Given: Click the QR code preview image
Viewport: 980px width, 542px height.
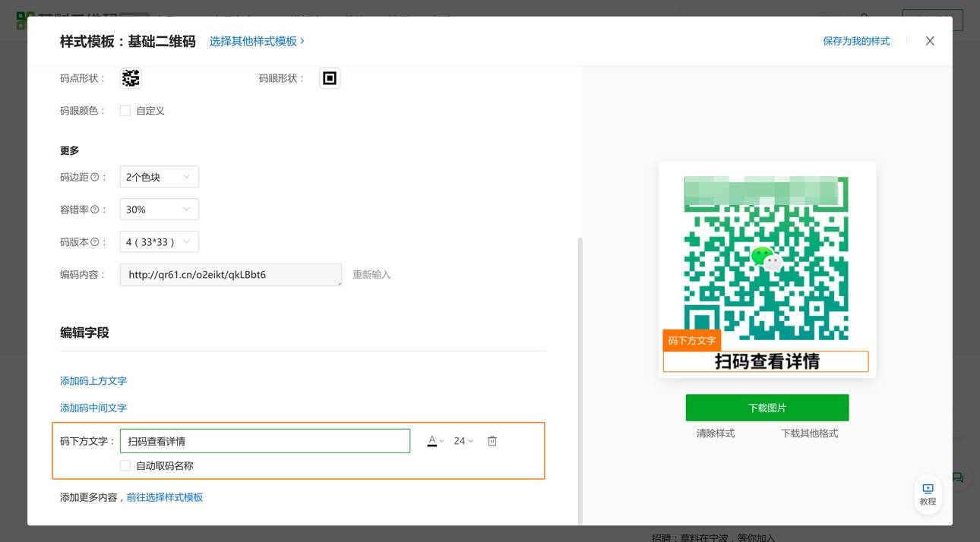Looking at the screenshot, I should pyautogui.click(x=767, y=258).
